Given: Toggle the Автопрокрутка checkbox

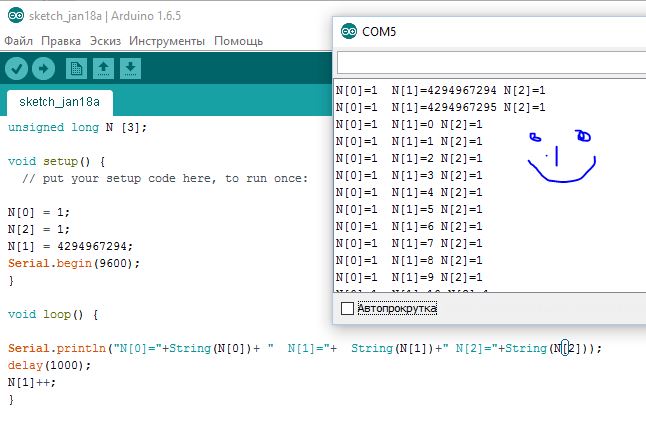Looking at the screenshot, I should [347, 308].
